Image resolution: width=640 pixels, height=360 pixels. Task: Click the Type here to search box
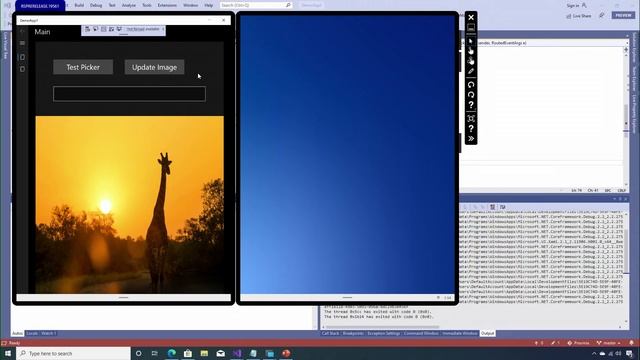pyautogui.click(x=73, y=353)
